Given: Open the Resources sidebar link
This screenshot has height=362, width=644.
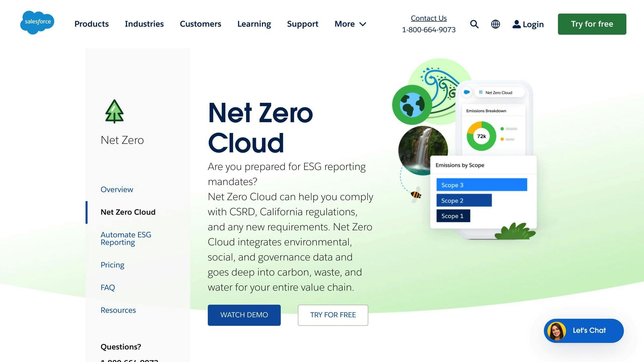Looking at the screenshot, I should click(x=118, y=310).
